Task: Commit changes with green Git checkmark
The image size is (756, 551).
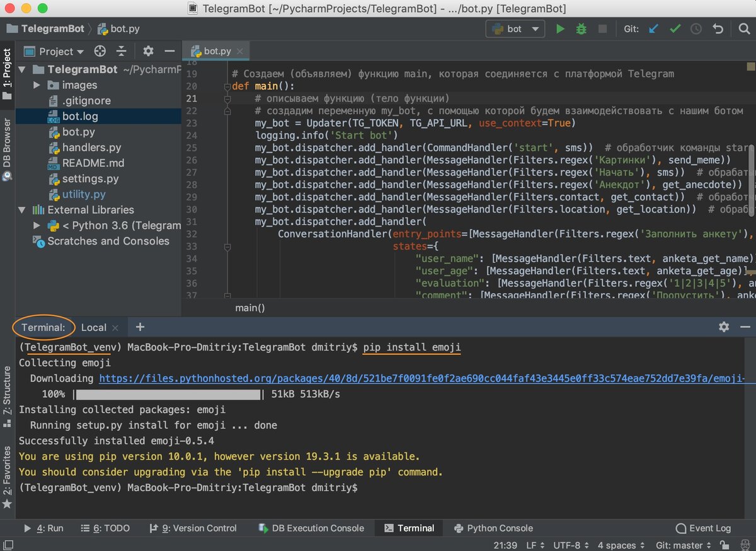Action: (x=675, y=29)
